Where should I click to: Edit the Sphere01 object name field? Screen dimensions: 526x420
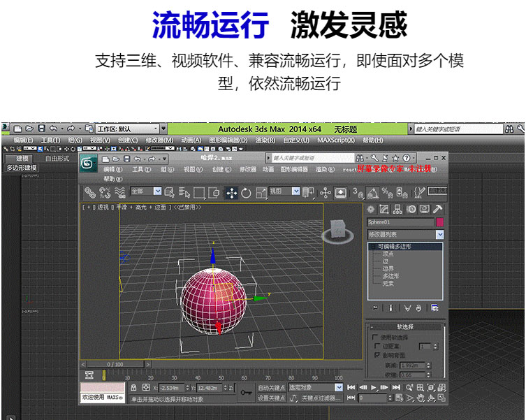click(x=400, y=222)
